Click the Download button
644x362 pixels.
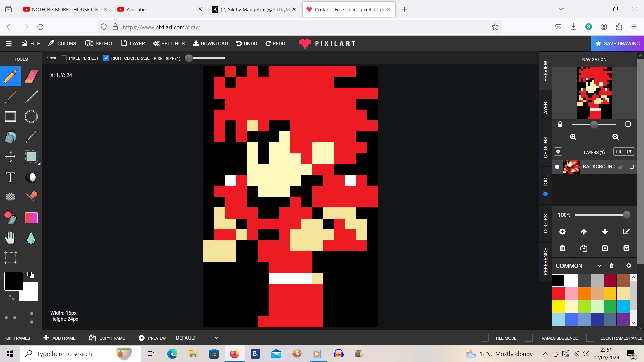(210, 43)
